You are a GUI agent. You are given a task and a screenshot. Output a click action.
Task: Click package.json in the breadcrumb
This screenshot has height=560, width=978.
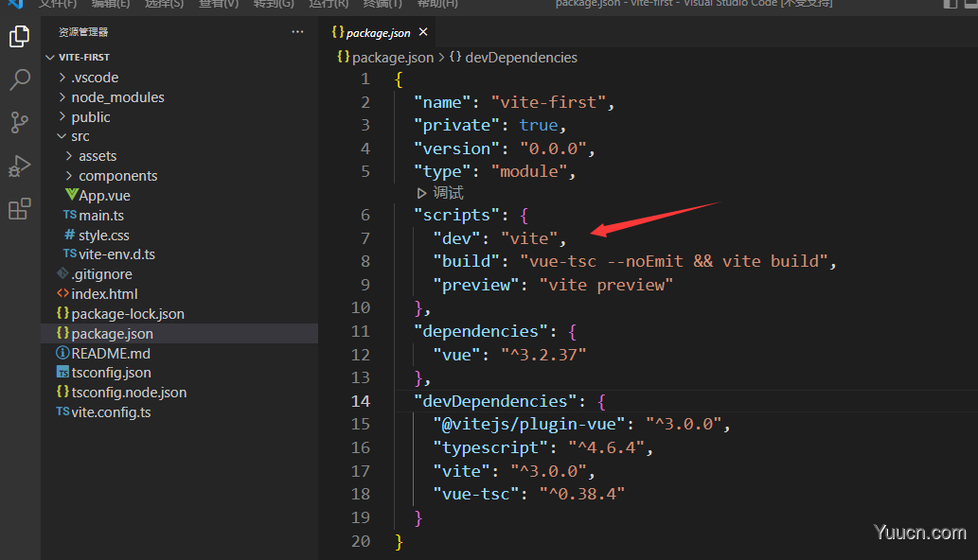(392, 58)
